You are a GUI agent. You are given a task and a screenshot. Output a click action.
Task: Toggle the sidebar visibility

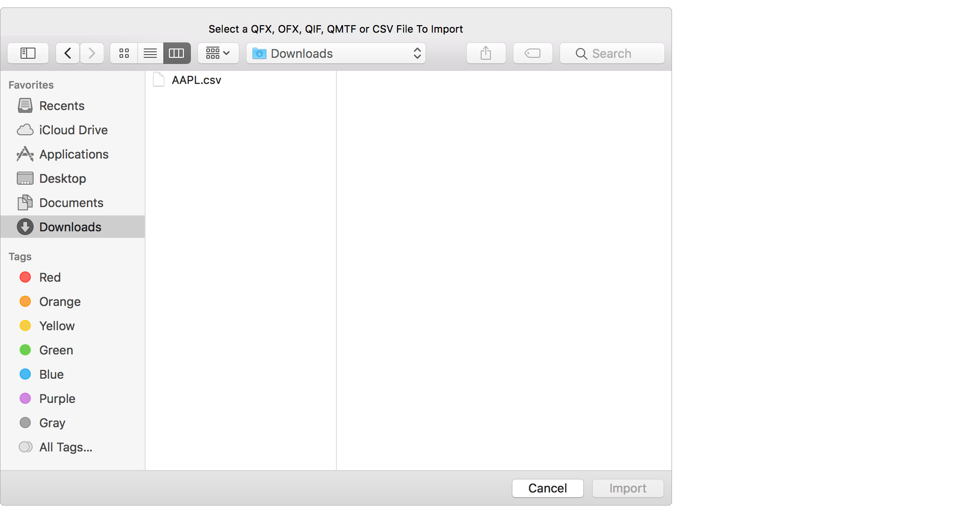[28, 53]
